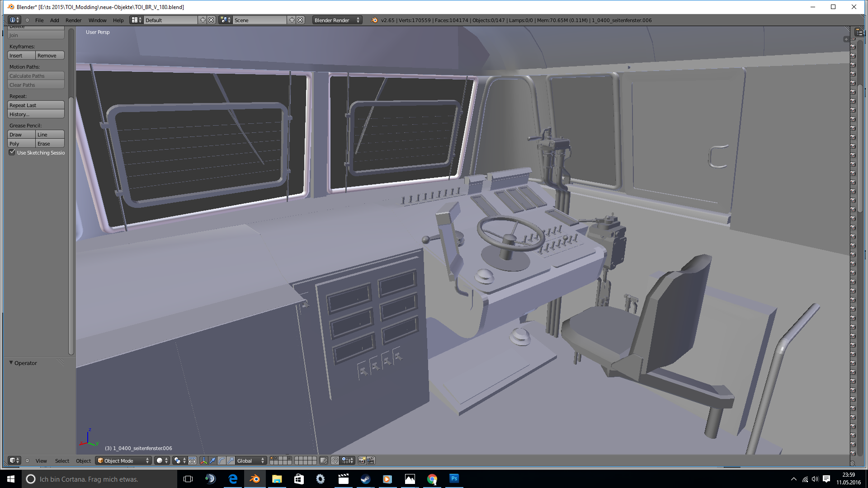Collapse the Operator panel
Image resolution: width=868 pixels, height=488 pixels.
pos(11,363)
